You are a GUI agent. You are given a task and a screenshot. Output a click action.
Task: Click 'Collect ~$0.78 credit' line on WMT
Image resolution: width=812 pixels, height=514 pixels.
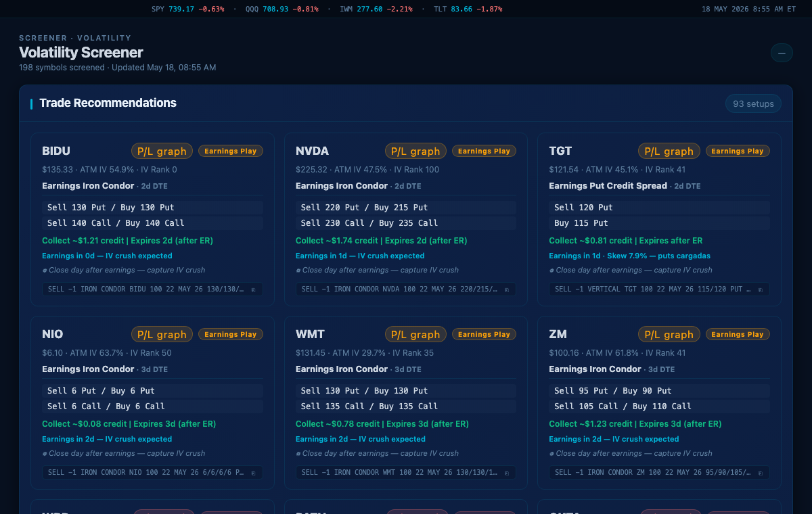coord(382,424)
